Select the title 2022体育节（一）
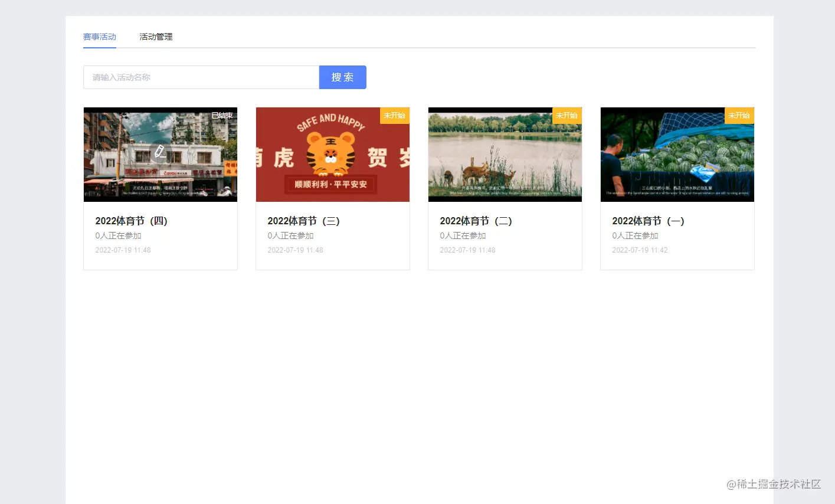 tap(649, 221)
